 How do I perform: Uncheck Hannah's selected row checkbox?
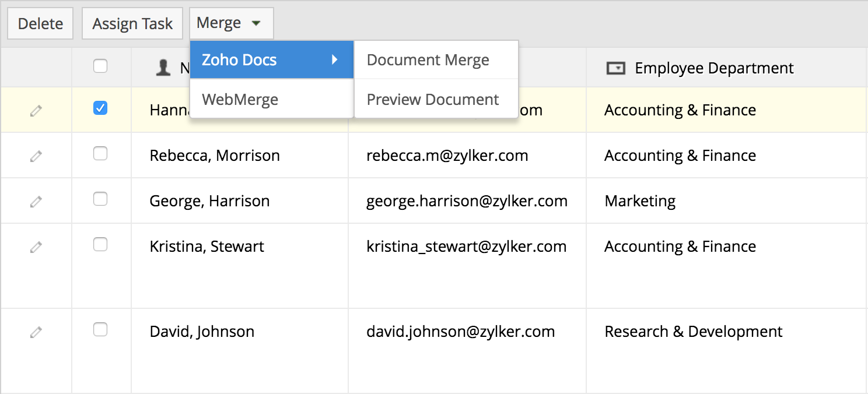100,108
